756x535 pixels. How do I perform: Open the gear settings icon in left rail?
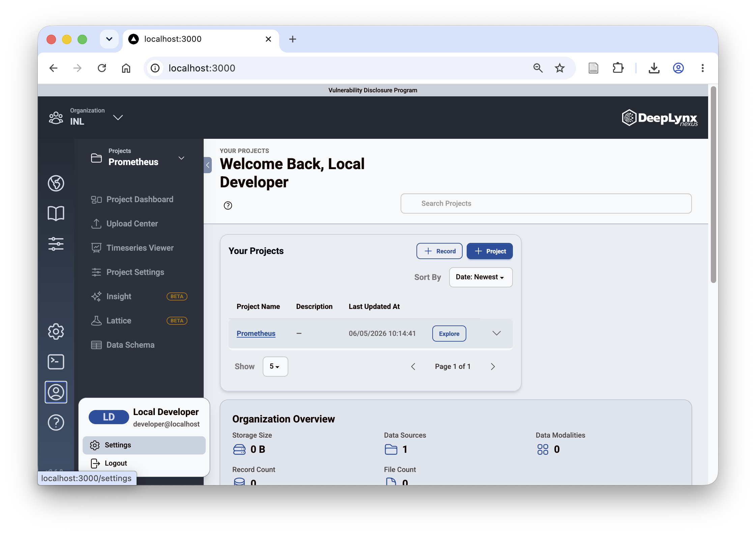pos(56,331)
